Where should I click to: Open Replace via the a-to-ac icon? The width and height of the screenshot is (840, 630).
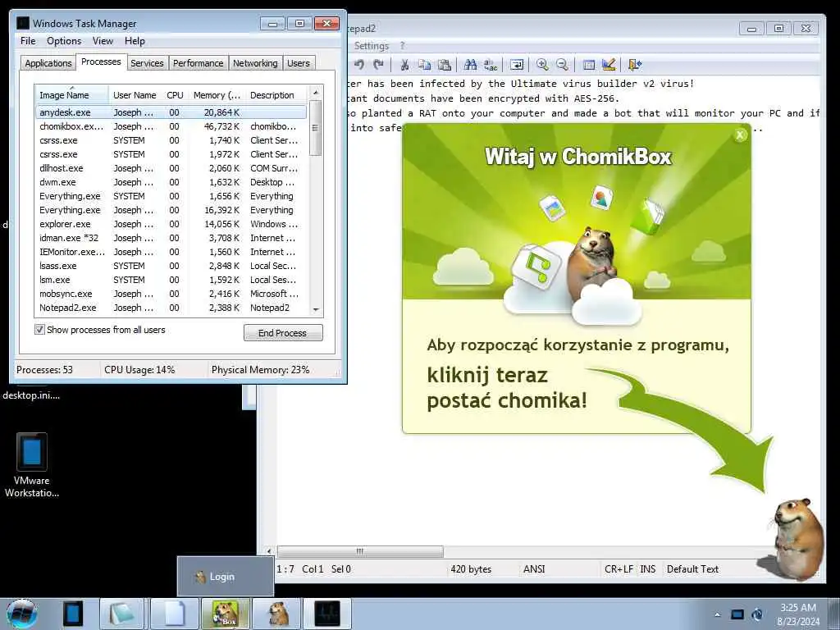(491, 65)
